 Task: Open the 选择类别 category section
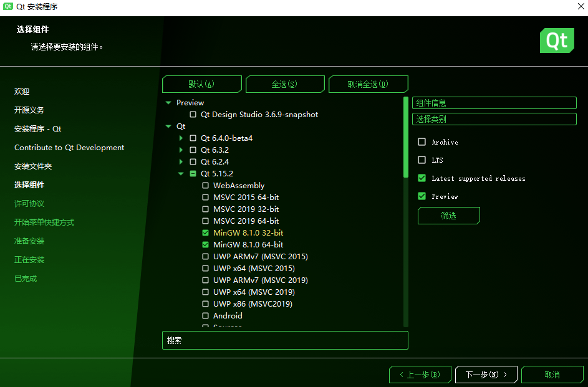[x=494, y=119]
